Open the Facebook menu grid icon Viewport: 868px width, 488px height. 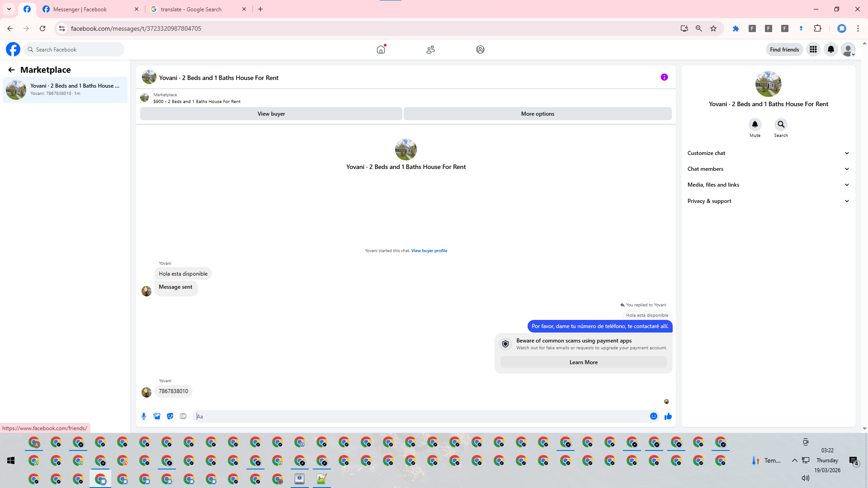[813, 49]
